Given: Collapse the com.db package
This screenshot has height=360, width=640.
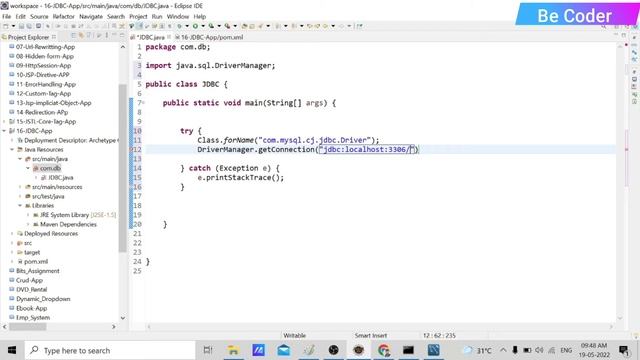Looking at the screenshot, I should [28, 168].
